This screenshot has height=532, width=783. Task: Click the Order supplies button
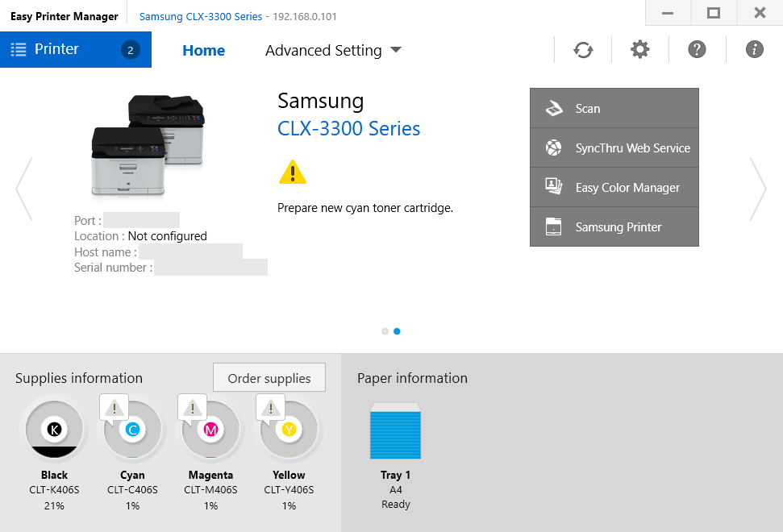(269, 378)
